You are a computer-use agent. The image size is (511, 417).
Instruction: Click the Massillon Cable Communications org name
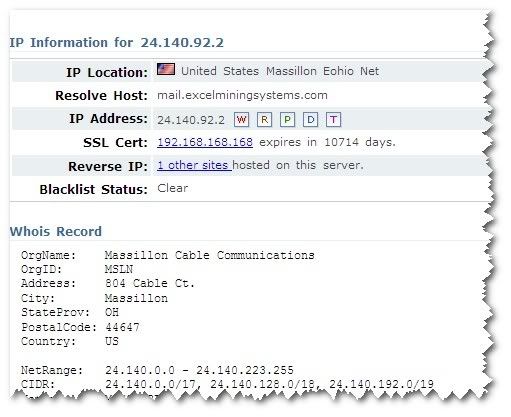(x=210, y=255)
